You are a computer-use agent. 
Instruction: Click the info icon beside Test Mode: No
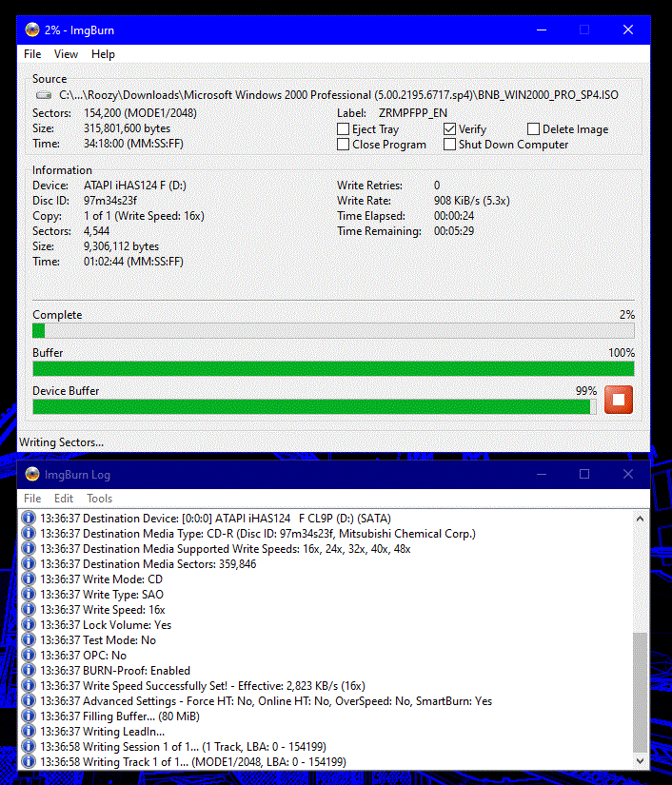click(30, 639)
